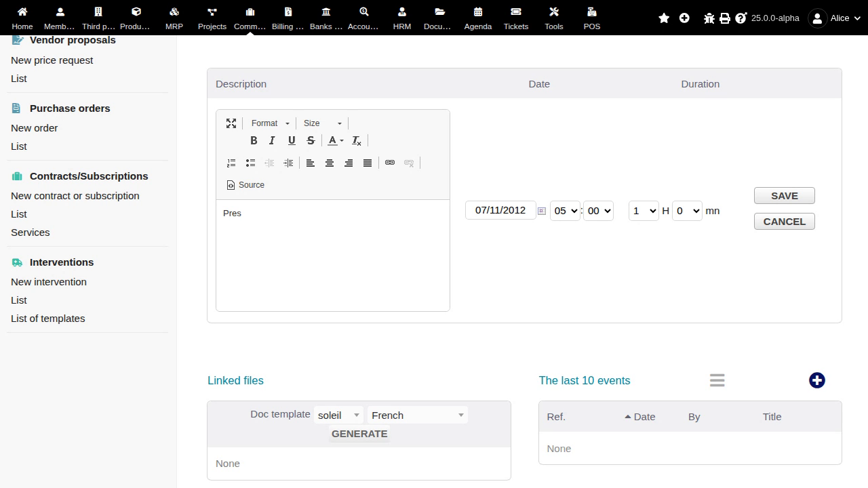
Task: Center align the editor text
Action: 330,163
